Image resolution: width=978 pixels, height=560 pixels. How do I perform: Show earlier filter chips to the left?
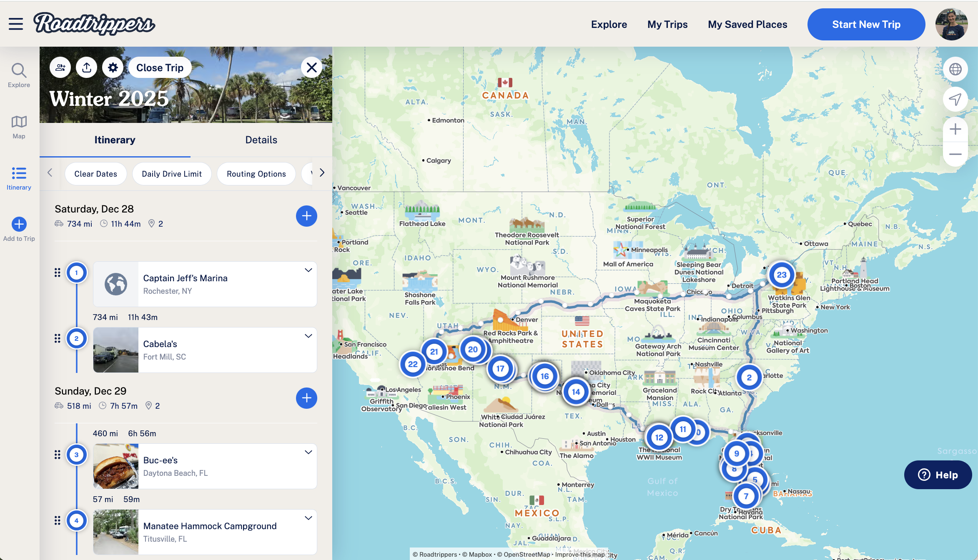pyautogui.click(x=50, y=172)
